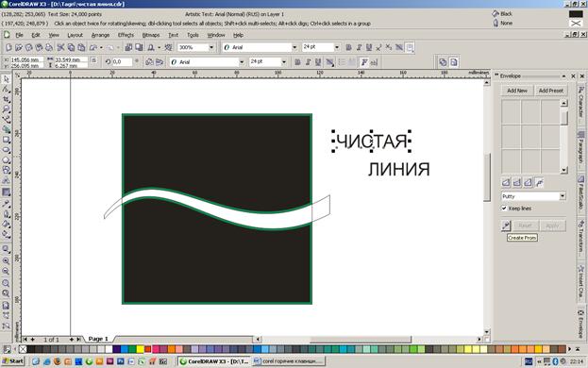Toggle Bold in the top text toolbar
The image size is (588, 368).
349,47
